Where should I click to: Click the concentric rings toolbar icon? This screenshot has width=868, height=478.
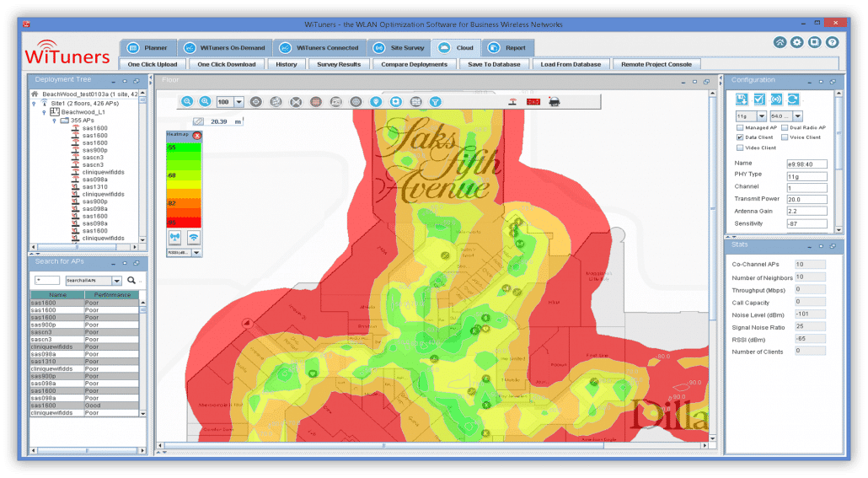coord(356,102)
